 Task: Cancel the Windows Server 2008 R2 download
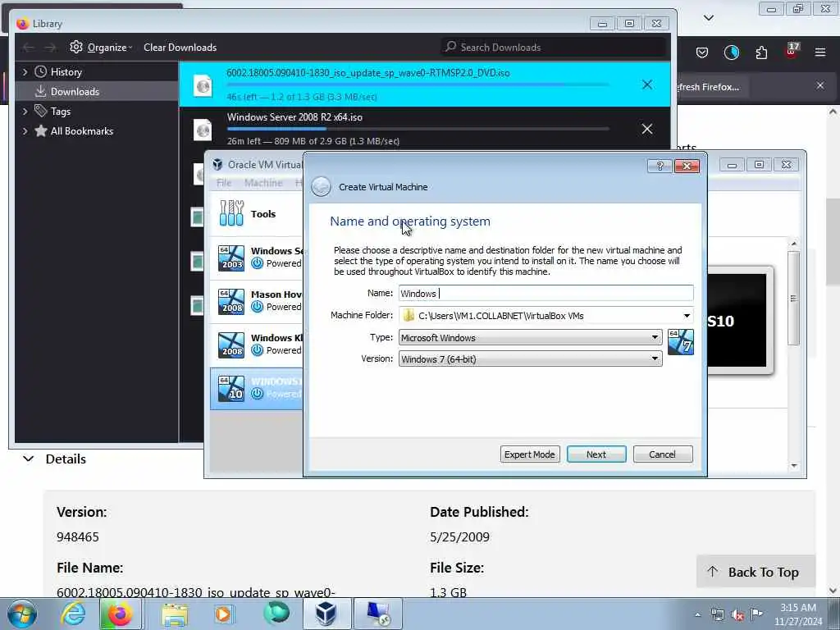(x=647, y=129)
